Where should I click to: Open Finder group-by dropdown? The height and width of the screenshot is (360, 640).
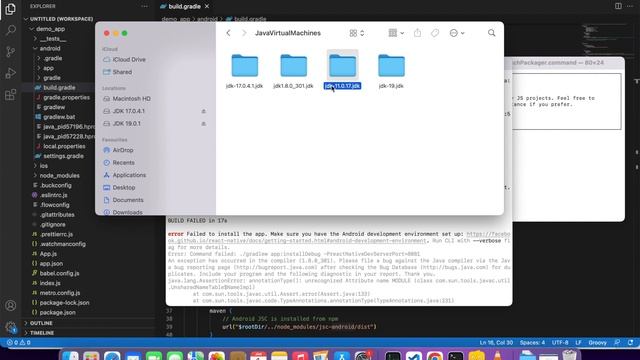396,33
